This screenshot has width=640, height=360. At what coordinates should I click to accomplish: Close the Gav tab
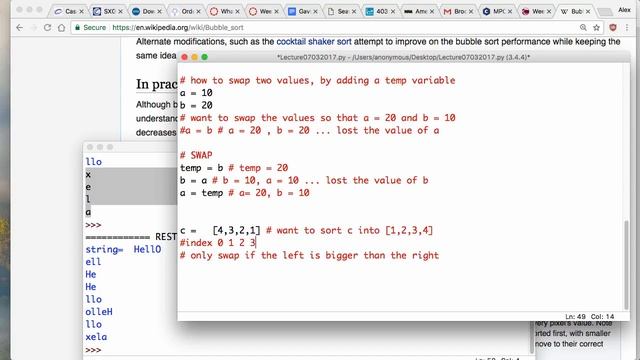pos(315,11)
